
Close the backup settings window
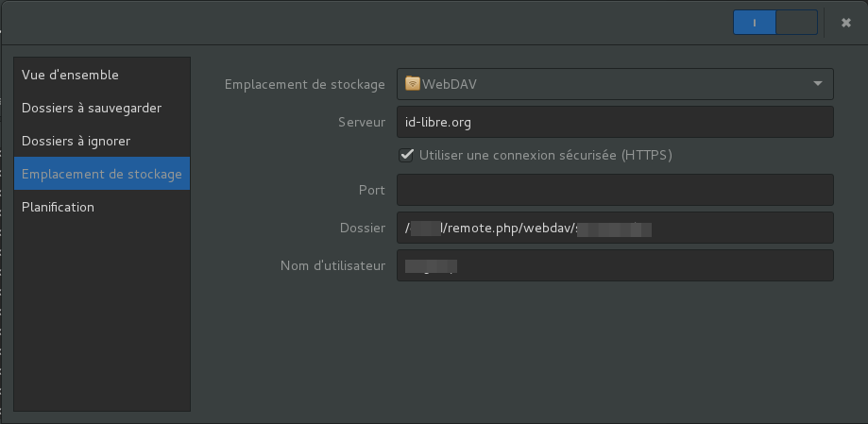(845, 23)
